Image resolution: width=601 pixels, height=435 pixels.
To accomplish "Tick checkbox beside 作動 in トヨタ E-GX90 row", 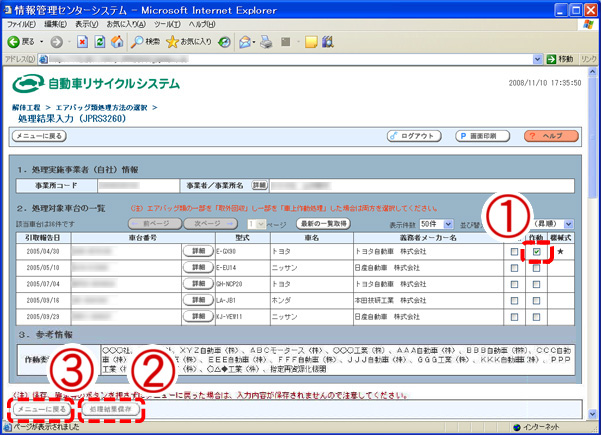I will [x=514, y=252].
